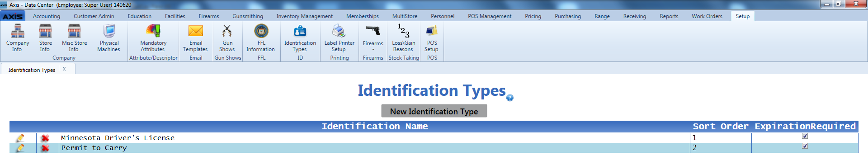Viewport: 868px width, 165px height.
Task: Toggle expiration required for Minnesota Driver's License
Action: (805, 136)
